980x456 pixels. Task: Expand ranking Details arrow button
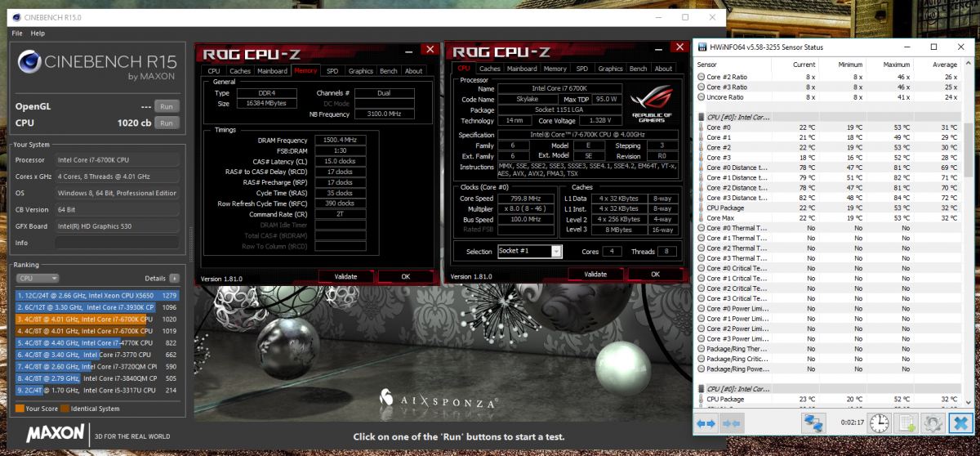[174, 279]
